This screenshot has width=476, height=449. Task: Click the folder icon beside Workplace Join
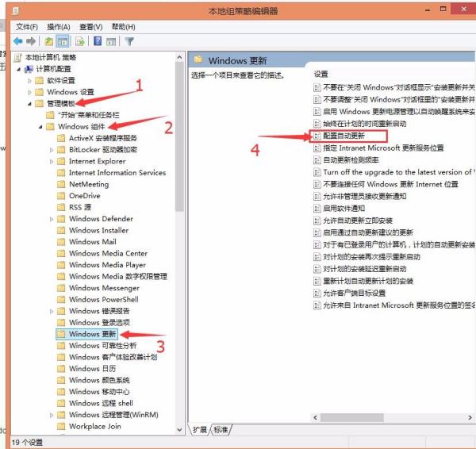point(61,426)
